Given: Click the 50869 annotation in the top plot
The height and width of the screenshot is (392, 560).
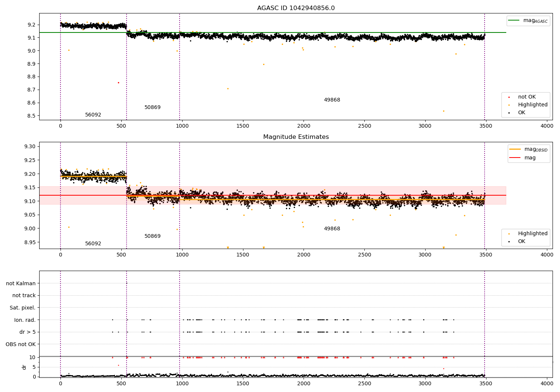Looking at the screenshot, I should pos(152,108).
